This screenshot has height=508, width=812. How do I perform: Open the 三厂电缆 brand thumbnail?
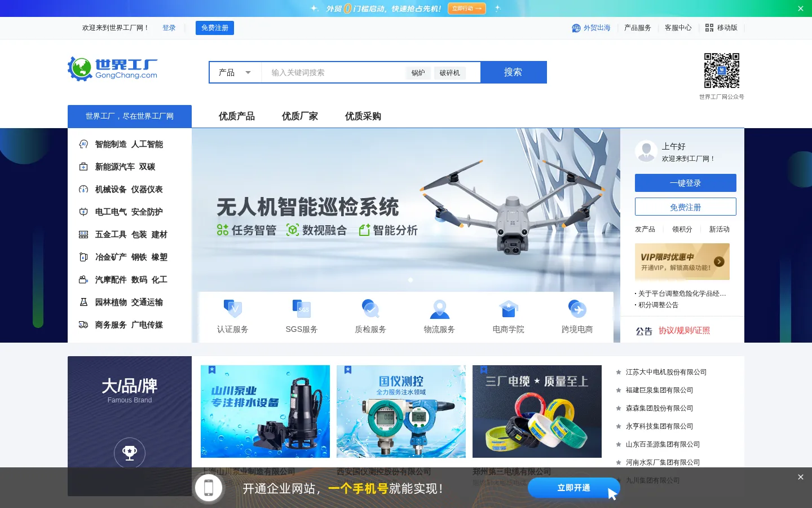point(537,411)
